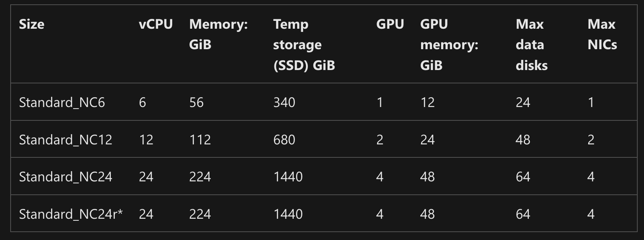Click the Max data disks header
Image resolution: width=644 pixels, height=240 pixels.
pos(532,44)
